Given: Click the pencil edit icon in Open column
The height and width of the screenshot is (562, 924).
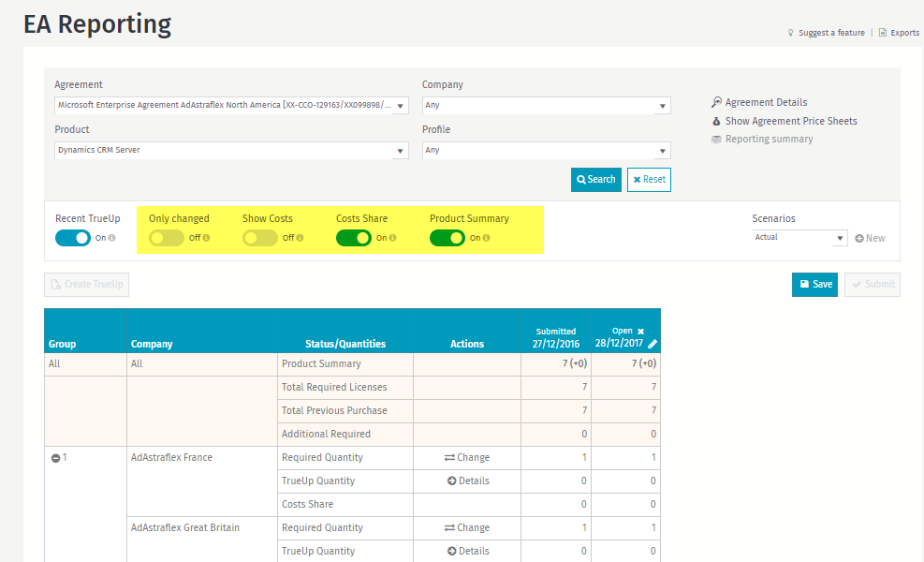Looking at the screenshot, I should click(x=653, y=344).
